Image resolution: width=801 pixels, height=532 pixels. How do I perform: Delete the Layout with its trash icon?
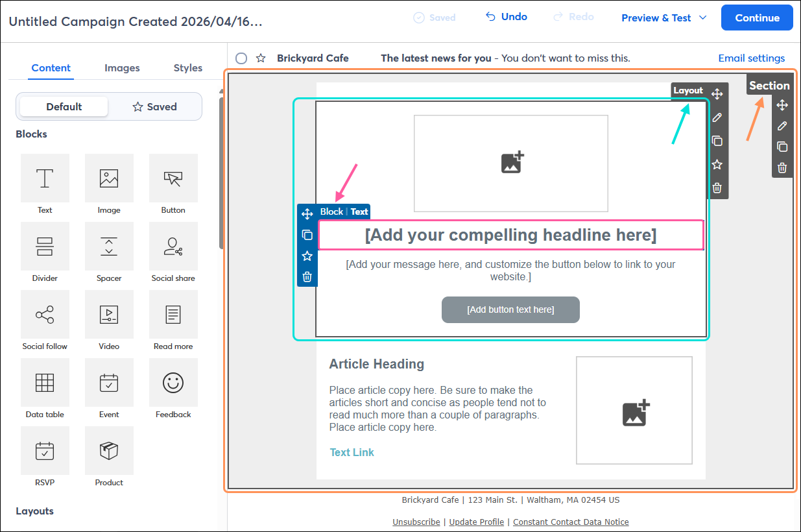click(717, 187)
